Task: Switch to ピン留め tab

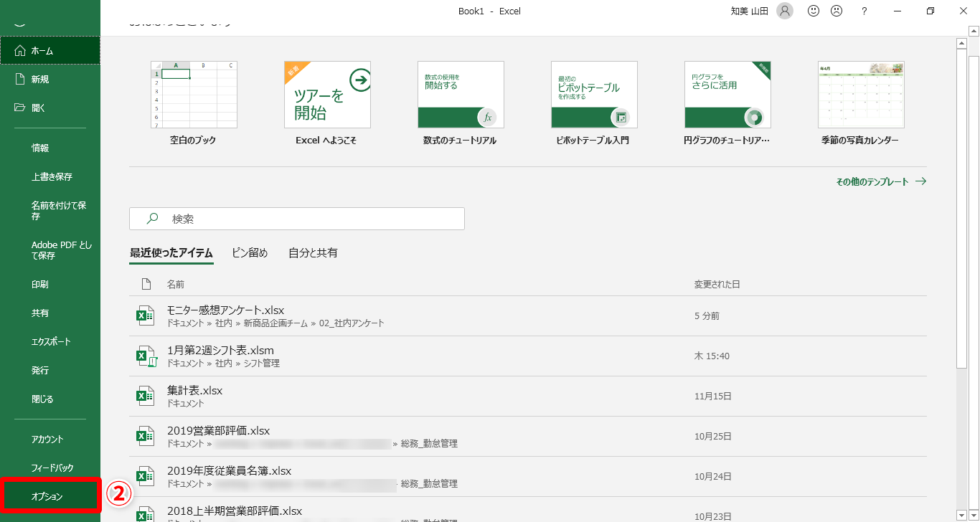Action: (x=250, y=253)
